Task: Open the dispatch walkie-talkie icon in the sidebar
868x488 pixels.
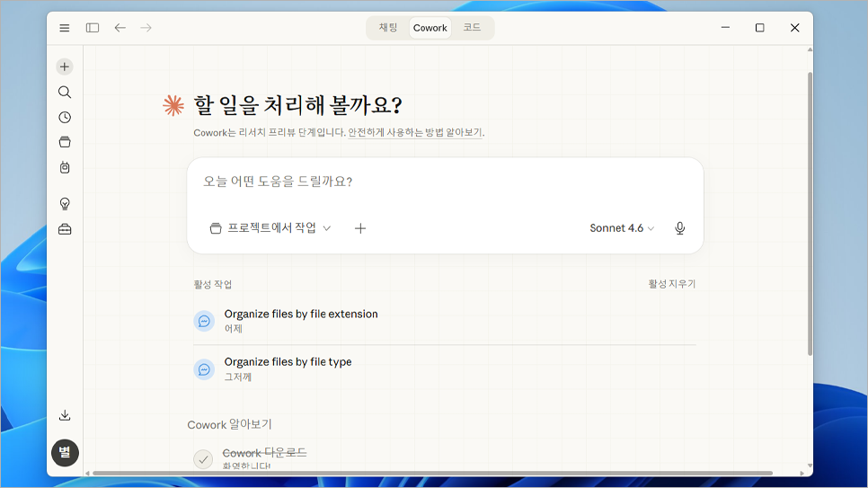Action: click(65, 167)
